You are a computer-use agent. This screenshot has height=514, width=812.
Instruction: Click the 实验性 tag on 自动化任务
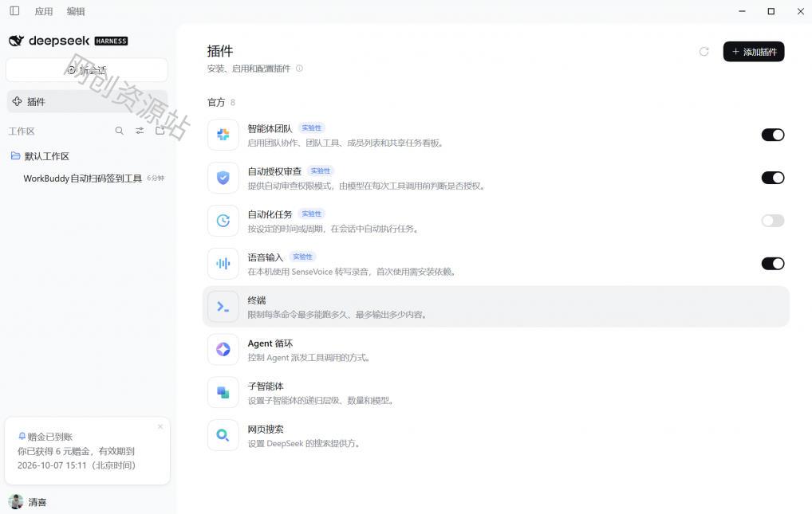(x=311, y=214)
